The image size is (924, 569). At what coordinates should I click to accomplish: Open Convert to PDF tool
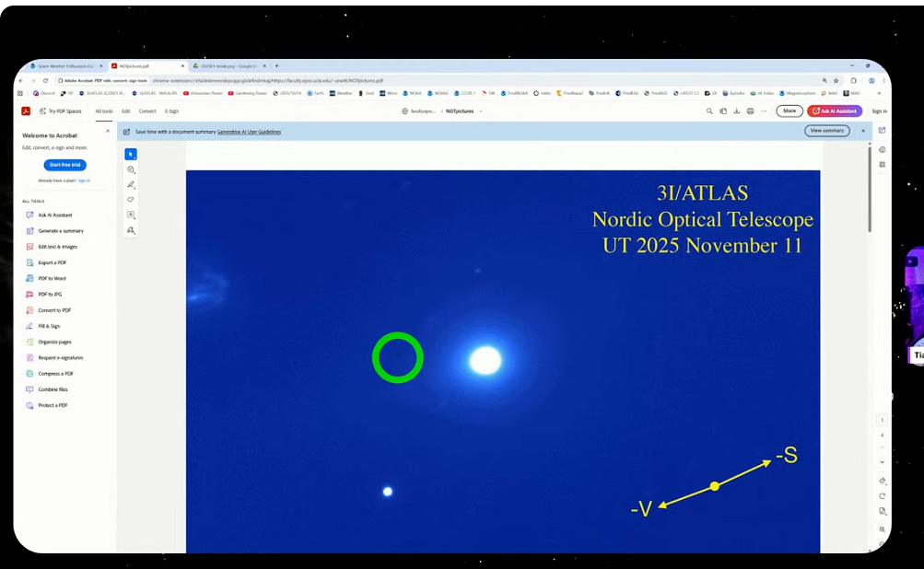48,310
